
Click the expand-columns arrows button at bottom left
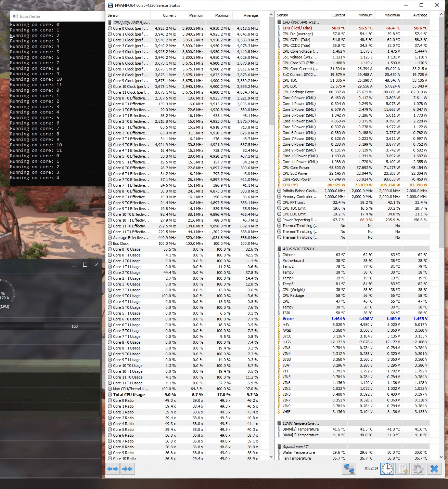113,469
